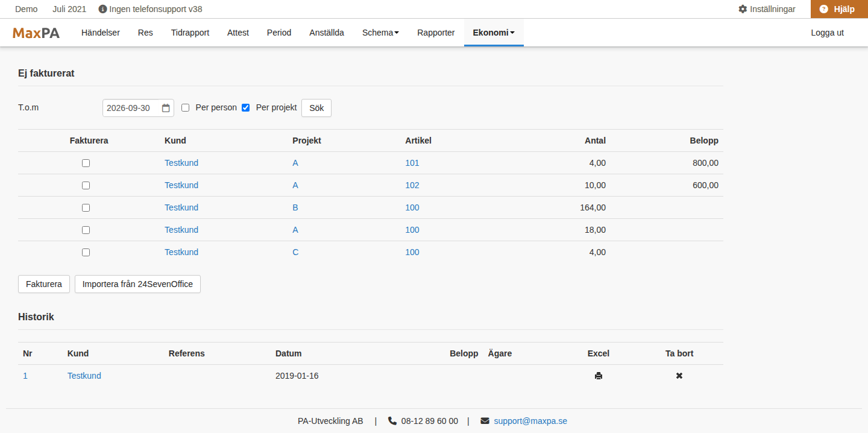The height and width of the screenshot is (433, 868).
Task: Check Fakturera box for project C row
Action: click(86, 253)
